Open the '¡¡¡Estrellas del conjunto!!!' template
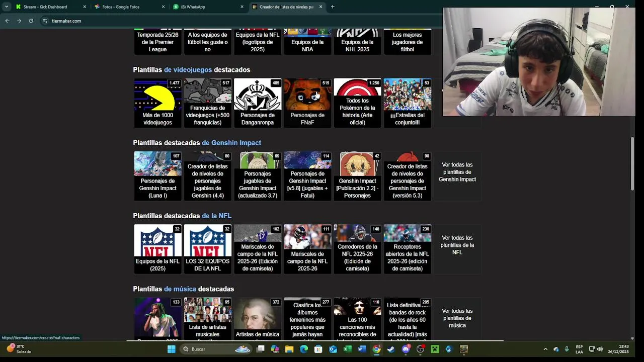This screenshot has width=644, height=362. tap(407, 103)
